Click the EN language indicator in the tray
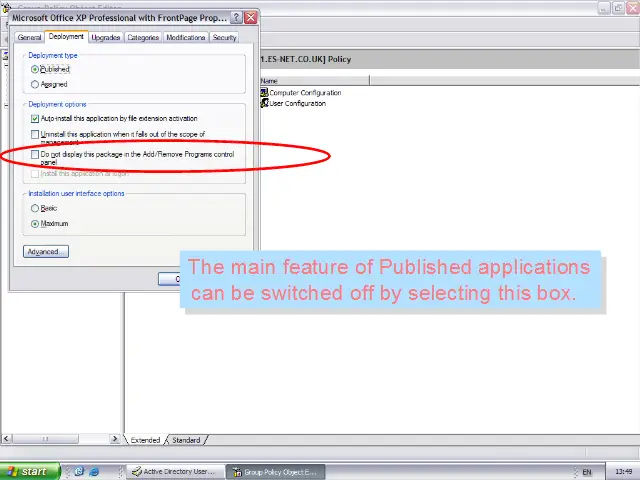 [587, 471]
